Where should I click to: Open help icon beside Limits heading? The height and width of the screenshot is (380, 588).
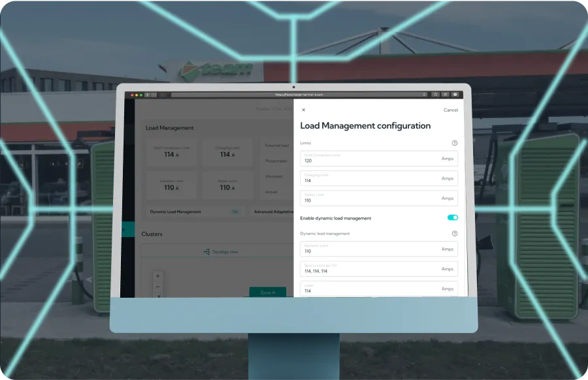tap(455, 143)
